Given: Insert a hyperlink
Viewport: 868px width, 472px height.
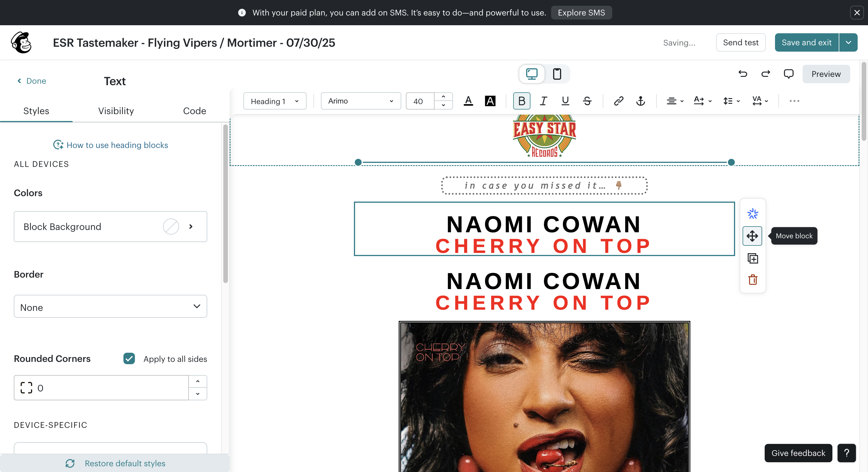Looking at the screenshot, I should click(x=619, y=101).
